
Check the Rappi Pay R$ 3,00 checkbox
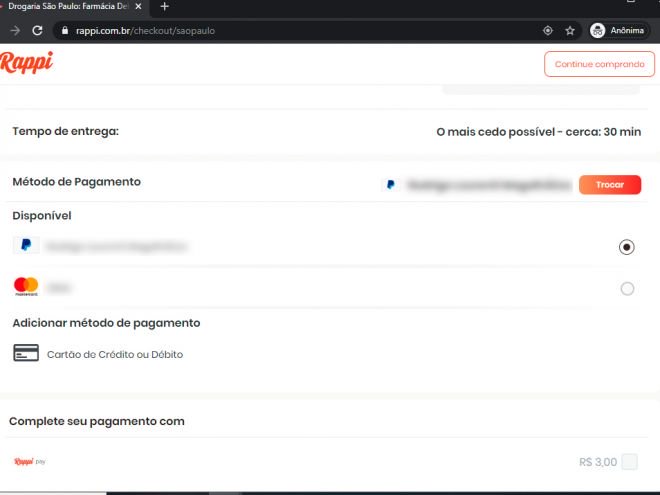coord(630,462)
